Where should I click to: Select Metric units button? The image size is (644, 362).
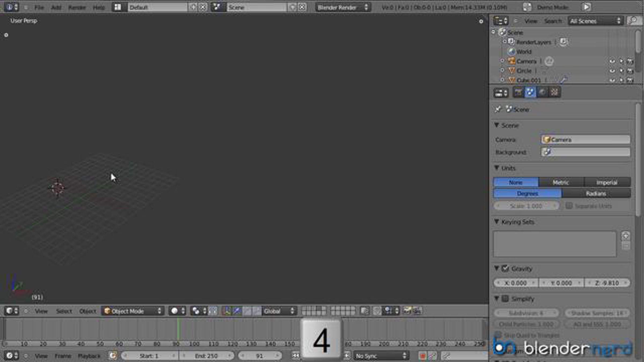tap(561, 182)
